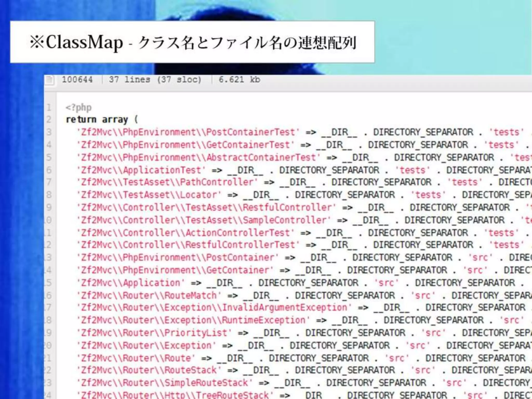The width and height of the screenshot is (532, 399).
Task: Click the 'Zf2Mvc\\Router\\RouteMatch' key
Action: click(149, 295)
